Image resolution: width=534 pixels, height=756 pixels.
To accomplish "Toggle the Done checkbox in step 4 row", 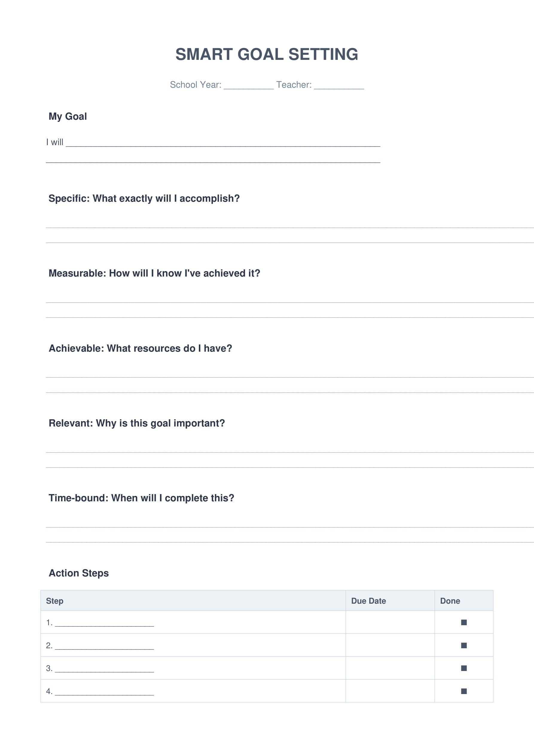I will point(464,691).
